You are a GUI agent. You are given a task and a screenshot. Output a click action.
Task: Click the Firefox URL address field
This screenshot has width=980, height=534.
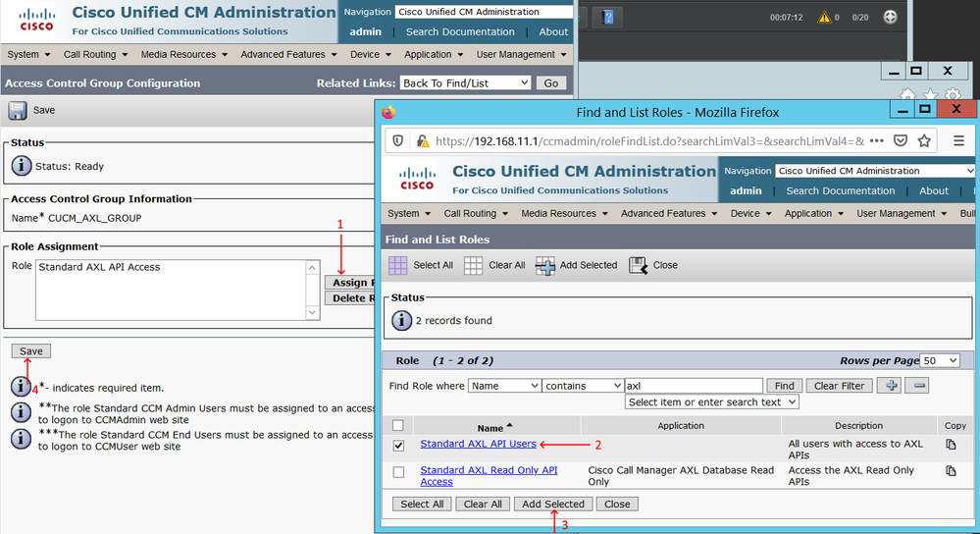(x=650, y=141)
